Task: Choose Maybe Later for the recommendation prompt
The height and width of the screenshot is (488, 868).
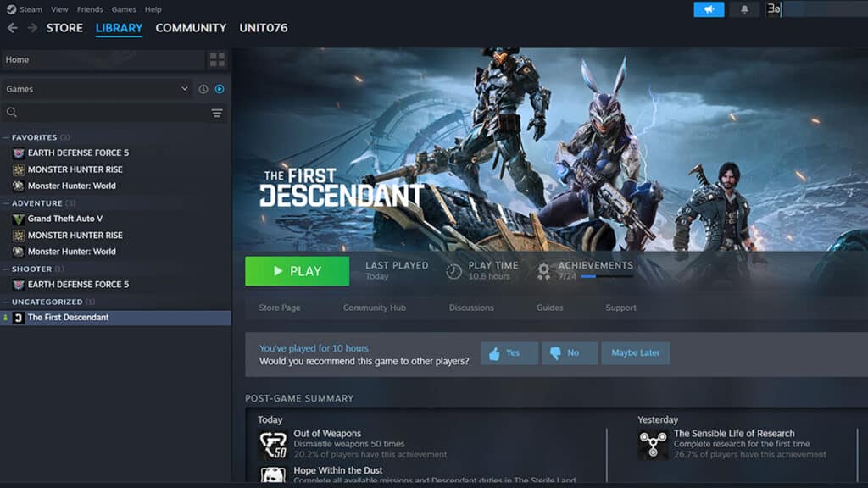Action: [x=636, y=353]
